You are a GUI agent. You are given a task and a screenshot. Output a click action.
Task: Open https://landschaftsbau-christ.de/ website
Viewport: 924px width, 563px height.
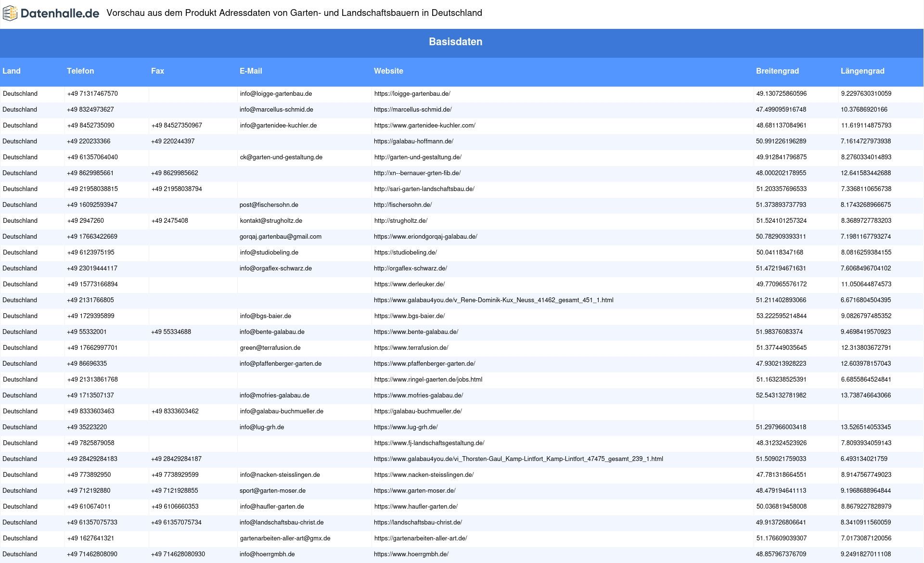(418, 523)
